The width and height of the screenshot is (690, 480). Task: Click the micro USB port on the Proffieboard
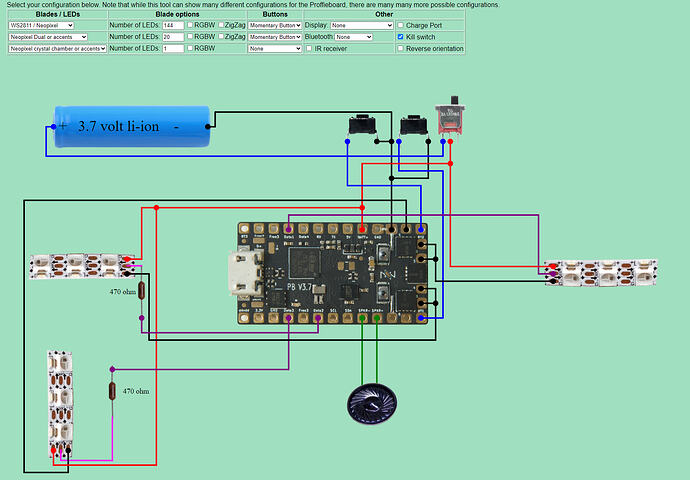(245, 273)
